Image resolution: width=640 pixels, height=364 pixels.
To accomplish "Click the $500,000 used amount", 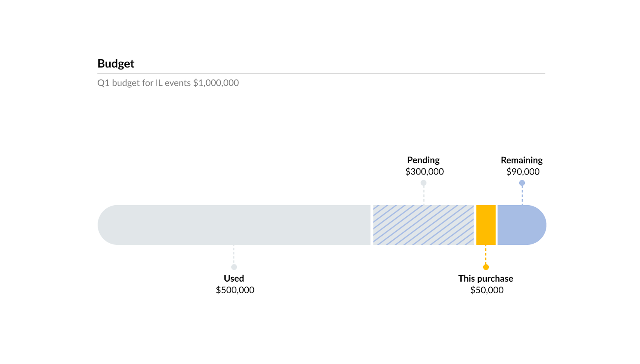I will (x=235, y=290).
